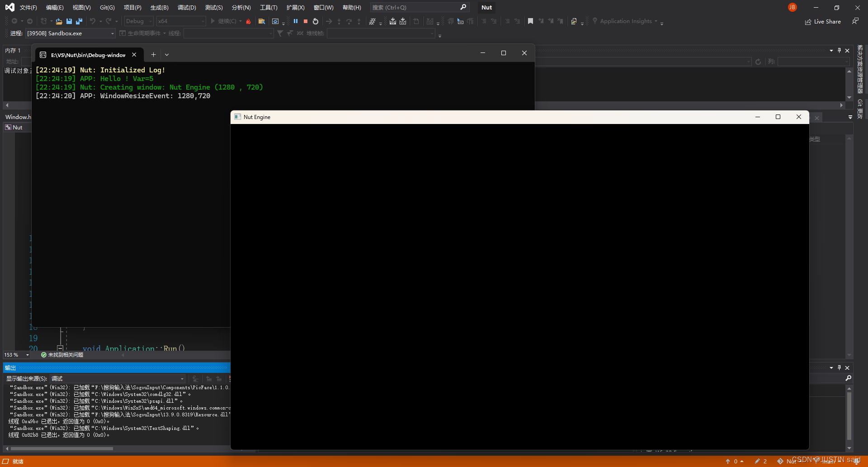Viewport: 868px width, 467px height.
Task: Open the 视图(V) menu
Action: coord(81,7)
